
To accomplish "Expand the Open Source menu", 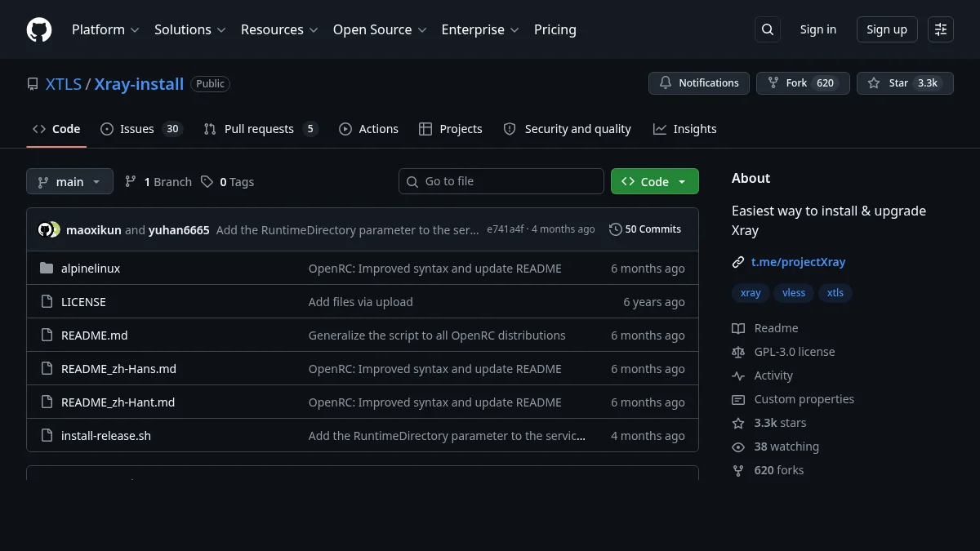I will [380, 29].
